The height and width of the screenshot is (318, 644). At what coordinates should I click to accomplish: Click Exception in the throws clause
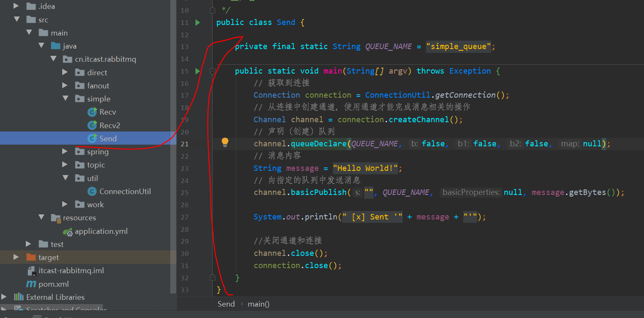tap(470, 71)
